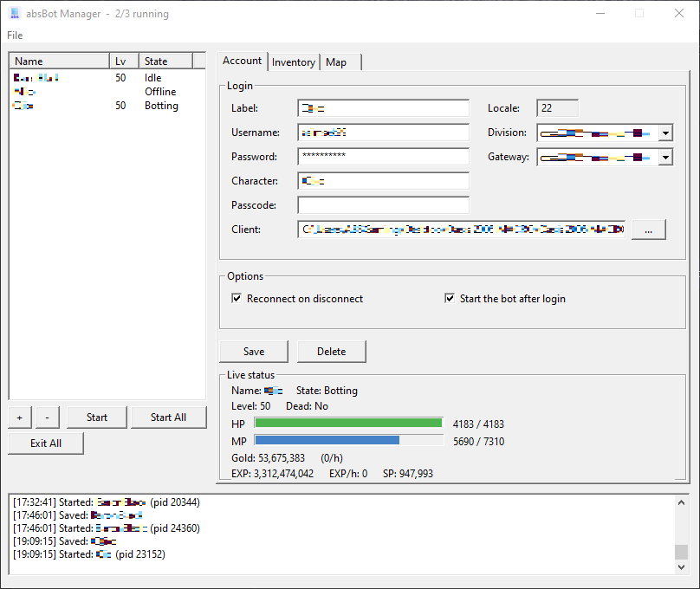Click the [19:09:15] Saved log line

tap(64, 541)
